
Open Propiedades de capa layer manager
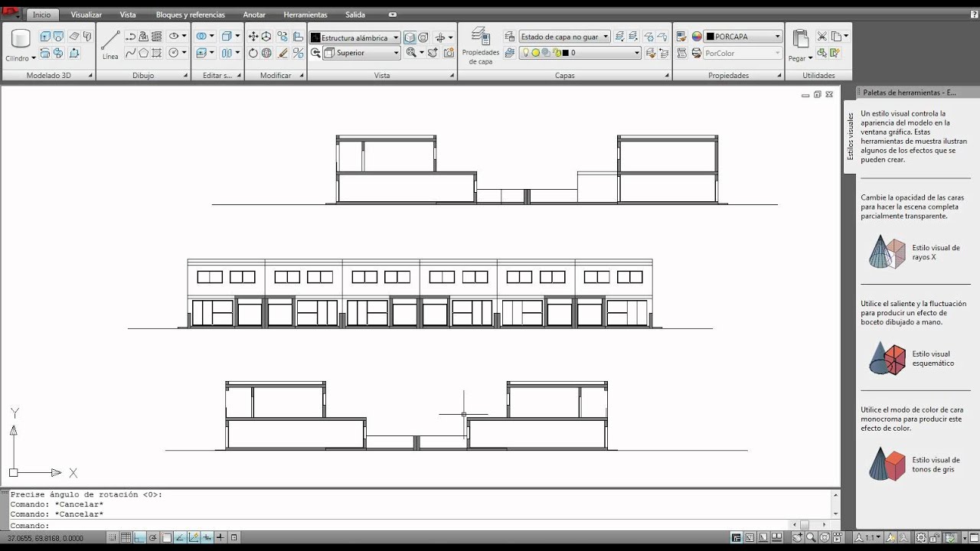point(480,46)
